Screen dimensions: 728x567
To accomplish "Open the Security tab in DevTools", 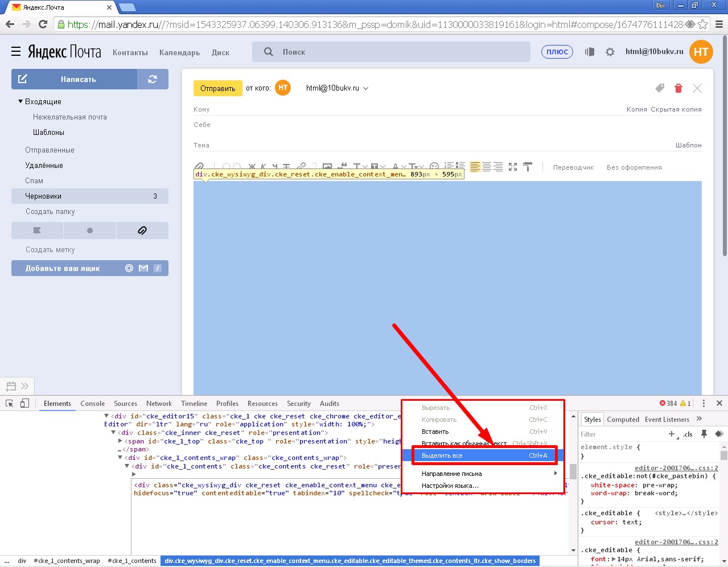I will [x=299, y=404].
